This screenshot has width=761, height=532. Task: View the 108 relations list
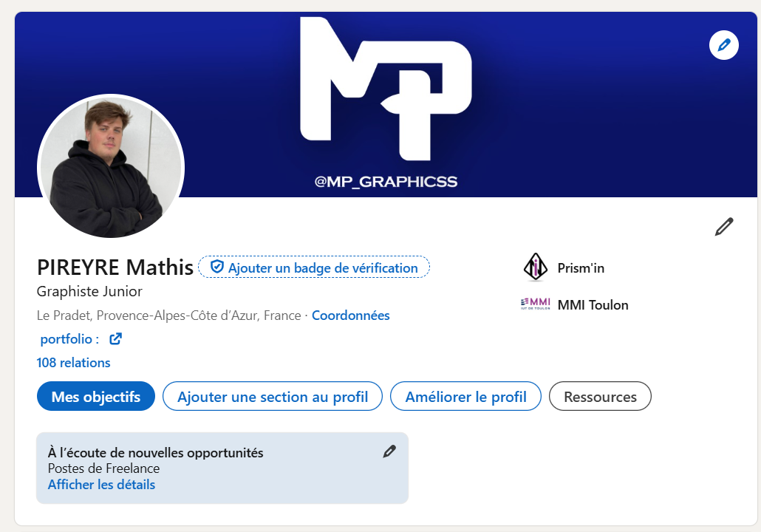[x=72, y=362]
